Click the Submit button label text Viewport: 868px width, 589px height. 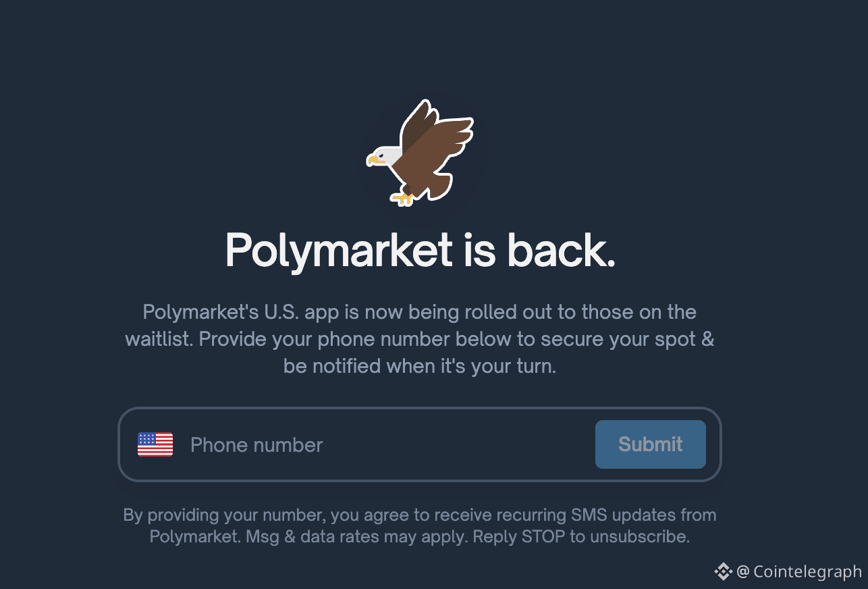[x=649, y=444]
